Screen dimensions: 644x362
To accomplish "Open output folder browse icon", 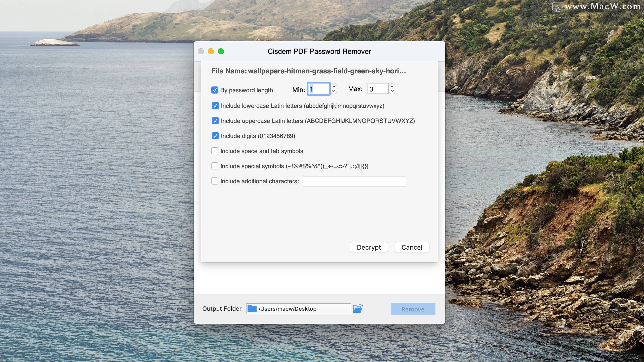I will [358, 309].
